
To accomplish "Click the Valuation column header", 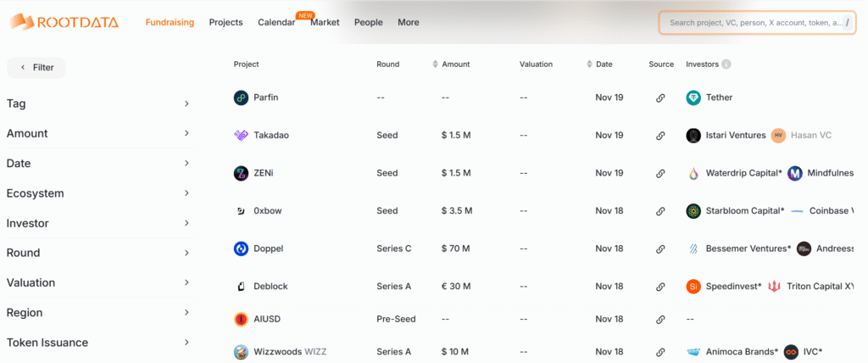I will pyautogui.click(x=536, y=64).
